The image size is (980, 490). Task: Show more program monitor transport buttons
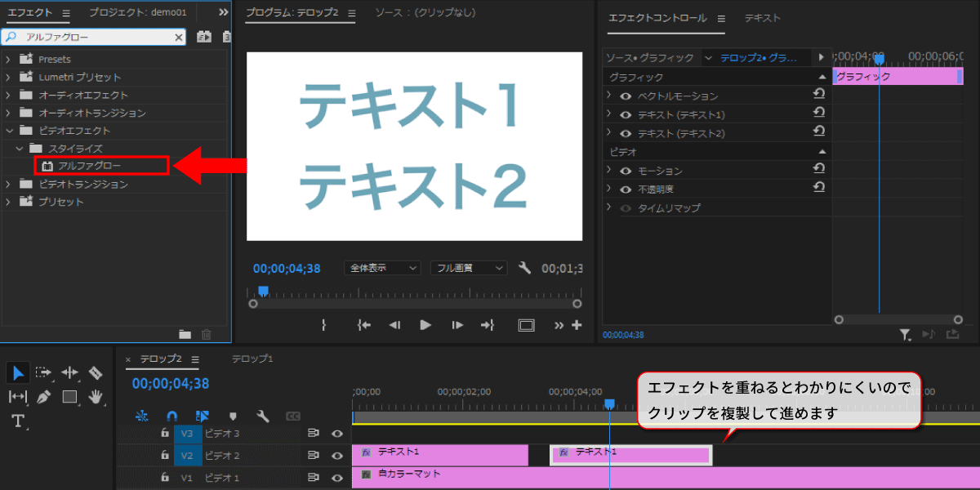coord(559,325)
